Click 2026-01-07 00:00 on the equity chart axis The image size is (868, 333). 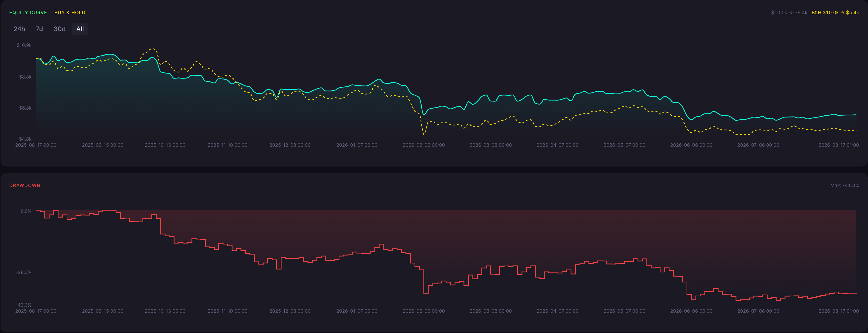click(357, 145)
